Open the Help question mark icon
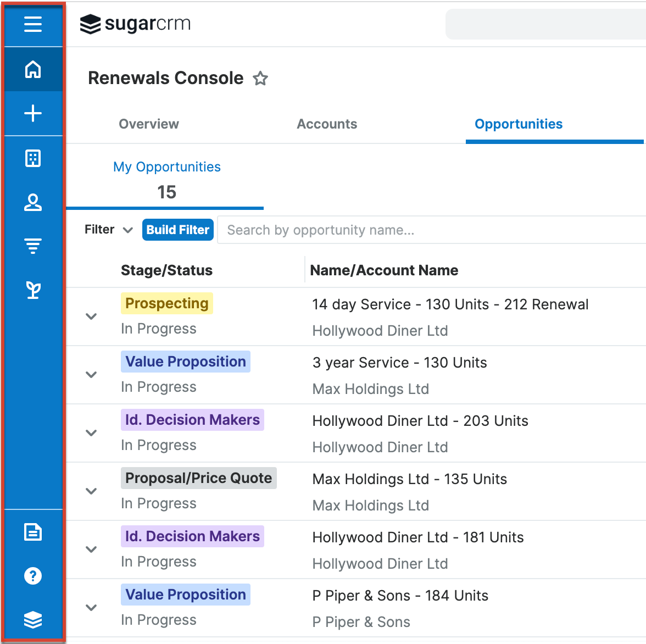The width and height of the screenshot is (646, 644). point(33,576)
